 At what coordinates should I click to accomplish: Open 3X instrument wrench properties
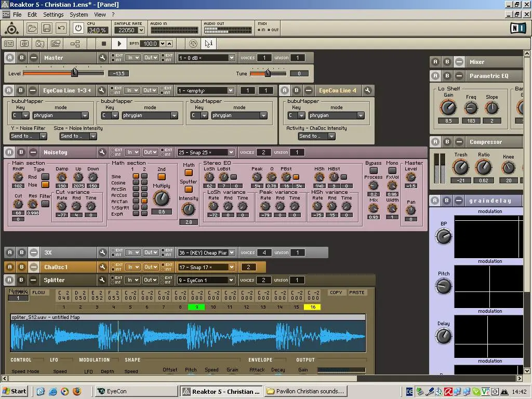[x=102, y=252]
